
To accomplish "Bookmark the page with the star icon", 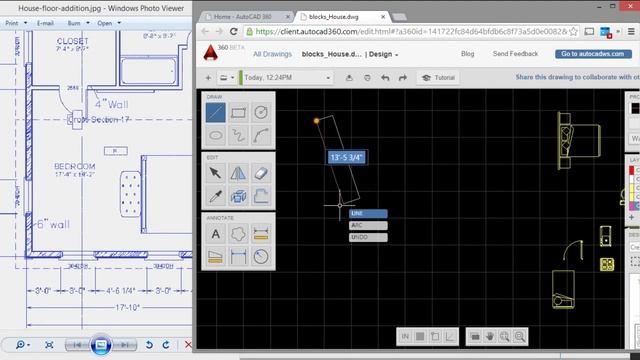I will [x=573, y=31].
